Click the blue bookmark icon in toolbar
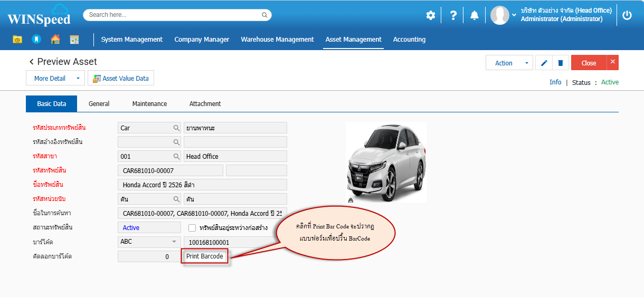Image resolution: width=644 pixels, height=297 pixels. point(36,40)
